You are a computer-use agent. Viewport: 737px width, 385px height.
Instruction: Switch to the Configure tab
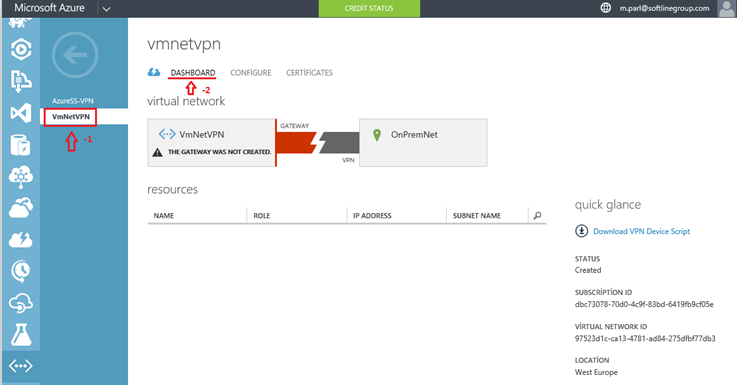251,73
